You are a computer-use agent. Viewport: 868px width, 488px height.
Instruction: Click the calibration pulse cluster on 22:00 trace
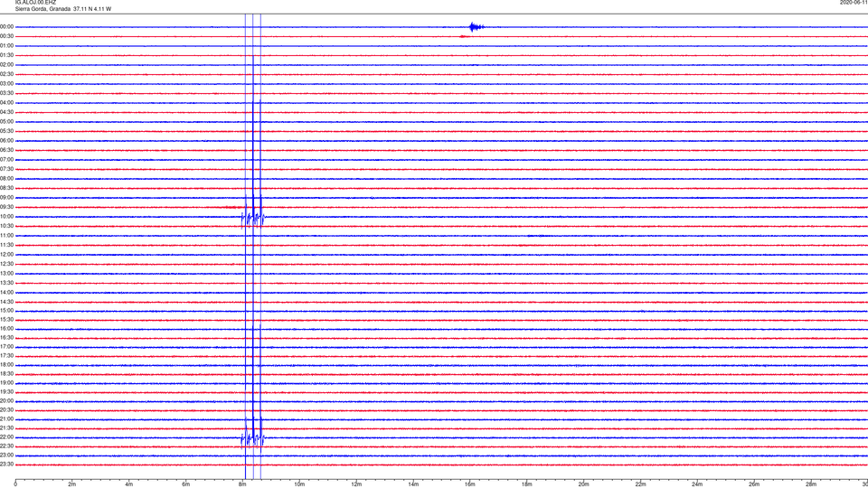pos(253,439)
